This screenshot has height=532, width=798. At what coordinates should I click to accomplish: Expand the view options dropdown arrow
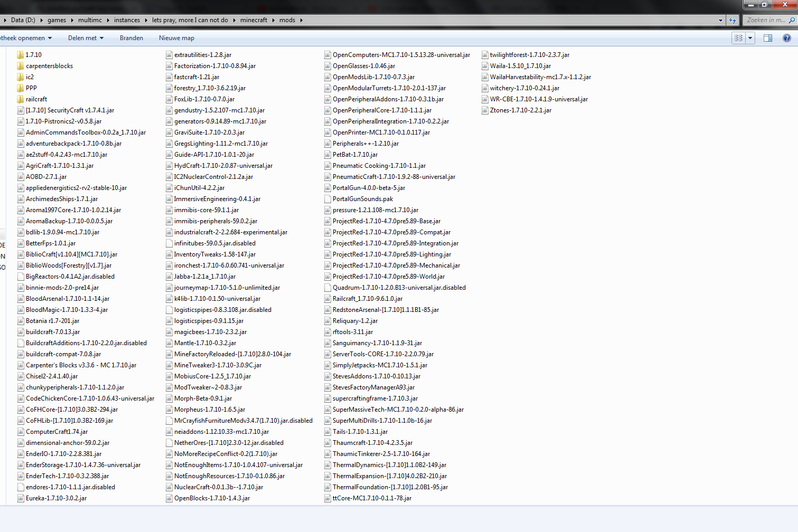tap(750, 38)
